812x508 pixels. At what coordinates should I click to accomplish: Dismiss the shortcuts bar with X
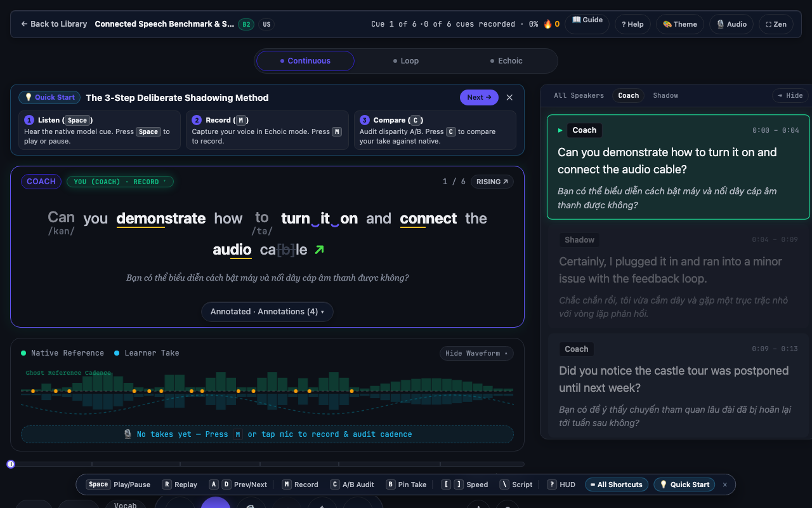tap(725, 485)
